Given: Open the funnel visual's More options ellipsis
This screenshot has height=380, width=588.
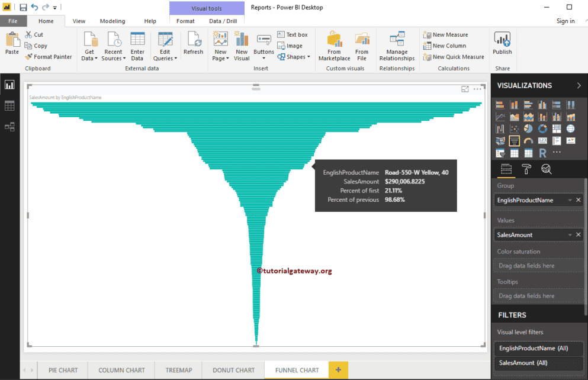Looking at the screenshot, I should [477, 89].
